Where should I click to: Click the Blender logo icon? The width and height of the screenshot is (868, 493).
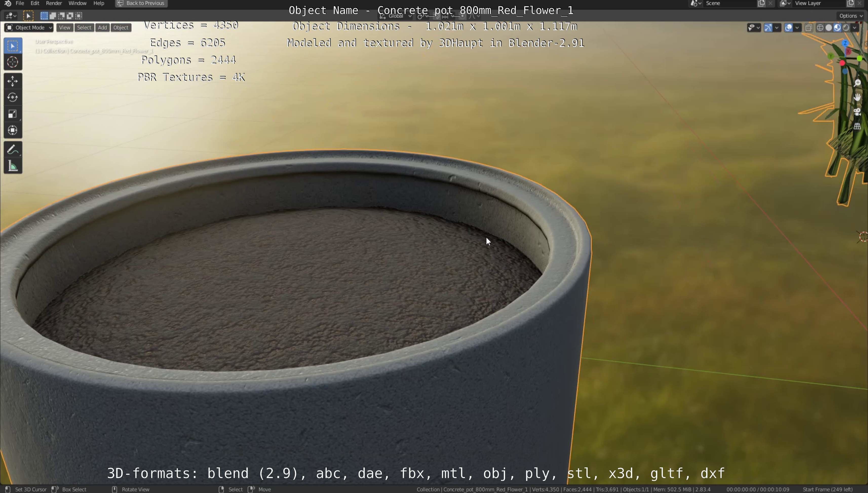point(8,3)
